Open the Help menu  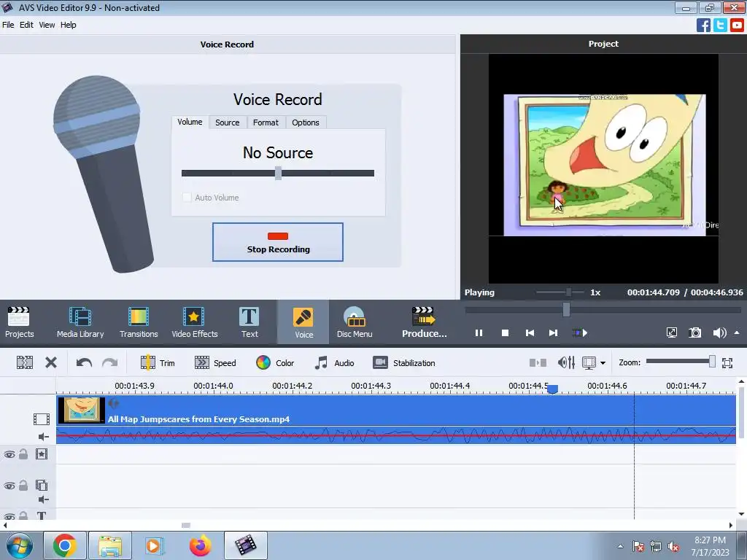coord(68,25)
